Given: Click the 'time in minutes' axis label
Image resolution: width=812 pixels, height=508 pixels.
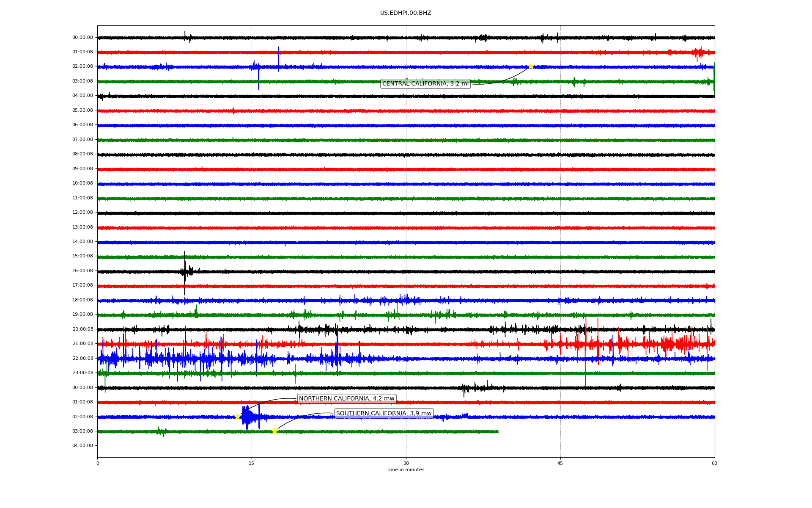Looking at the screenshot, I should click(x=406, y=469).
